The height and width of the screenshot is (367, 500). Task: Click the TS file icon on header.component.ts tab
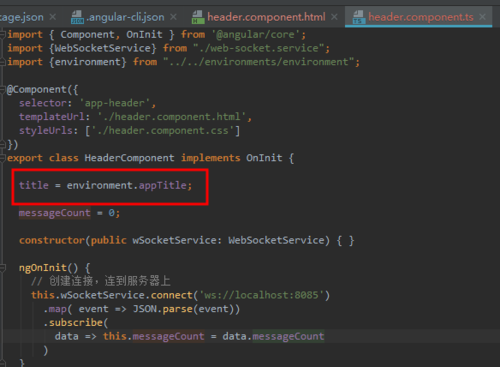pyautogui.click(x=359, y=17)
